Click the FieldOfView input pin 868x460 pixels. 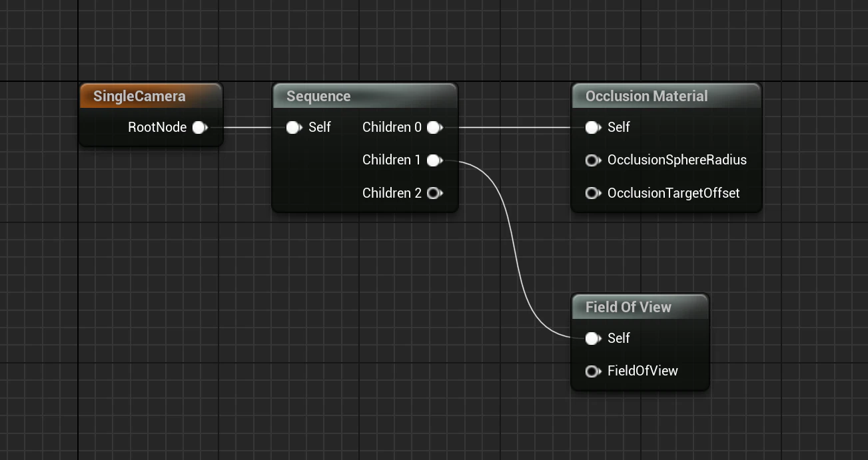[593, 371]
